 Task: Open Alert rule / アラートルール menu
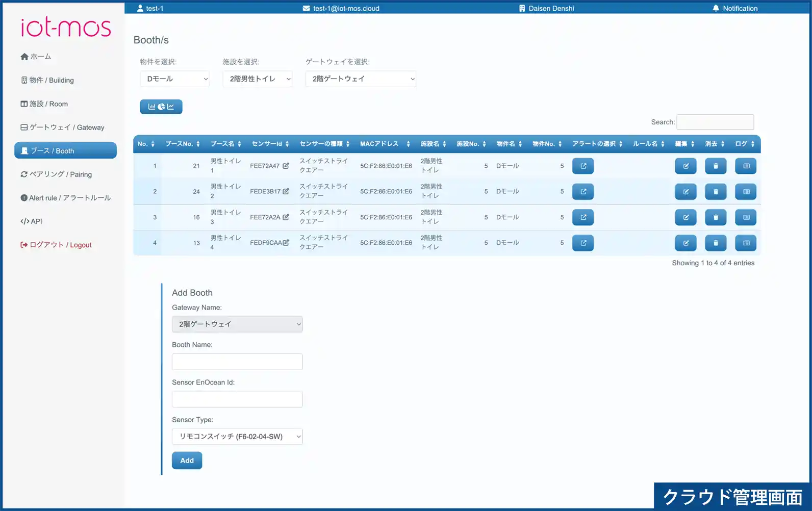pyautogui.click(x=65, y=197)
